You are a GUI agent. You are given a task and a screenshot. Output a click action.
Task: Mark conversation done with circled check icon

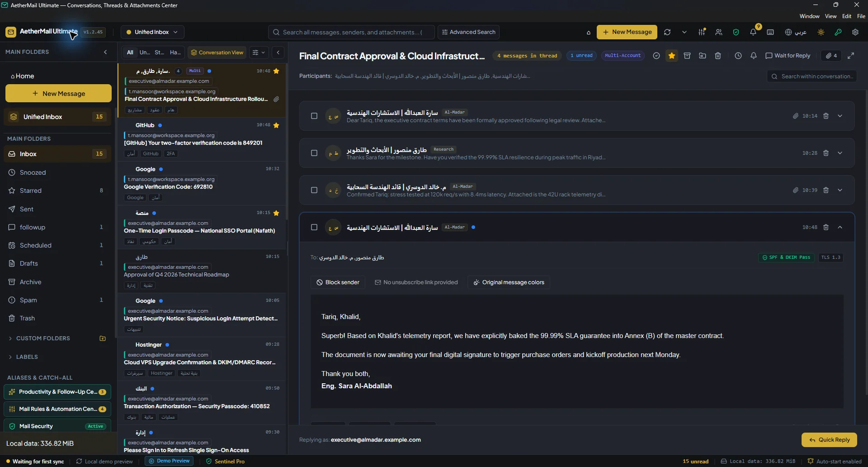656,56
